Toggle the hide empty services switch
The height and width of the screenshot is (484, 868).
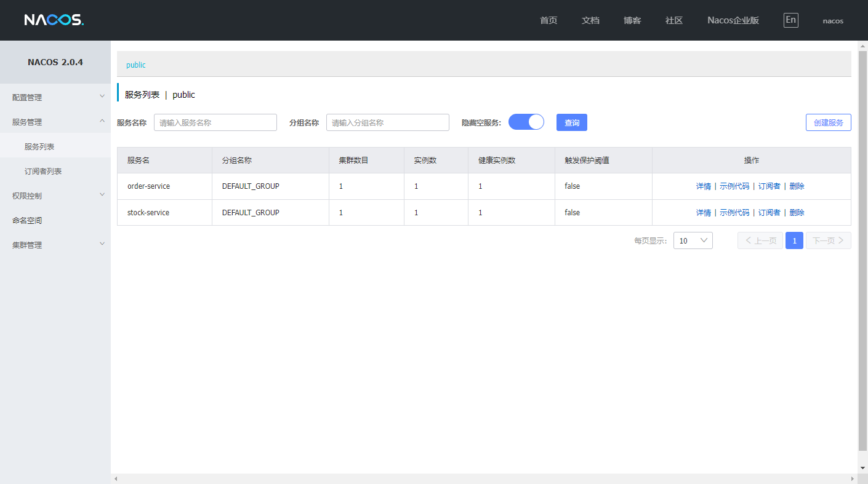tap(526, 122)
